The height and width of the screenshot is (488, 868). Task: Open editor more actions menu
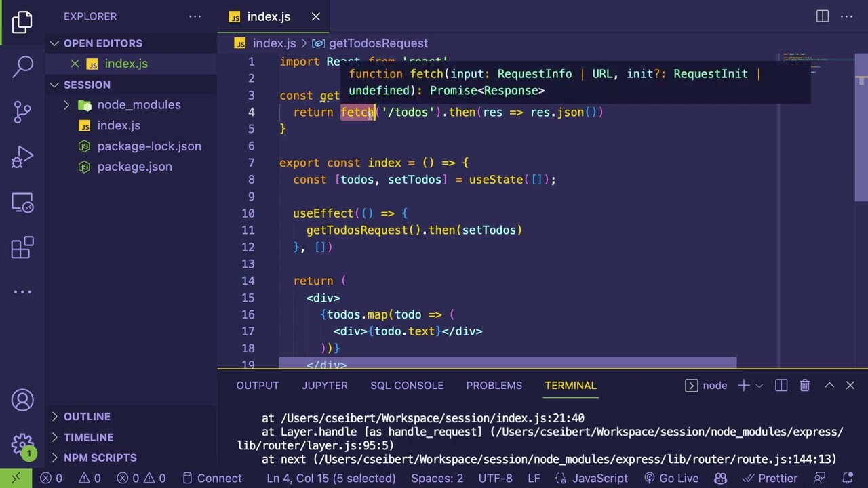pos(846,16)
